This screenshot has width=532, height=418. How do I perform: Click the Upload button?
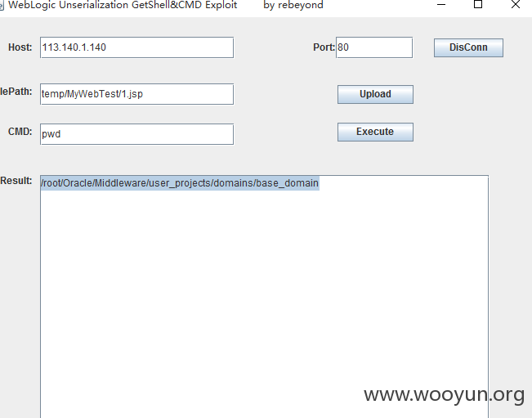tap(375, 94)
